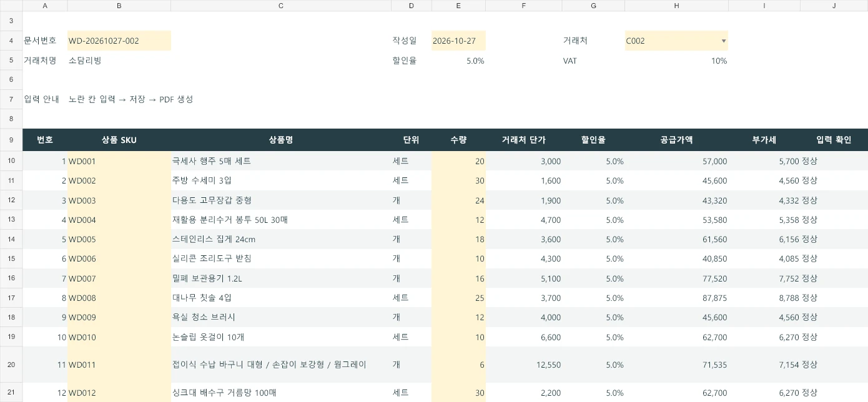
Task: Click supply amount 71,535
Action: [x=714, y=365]
